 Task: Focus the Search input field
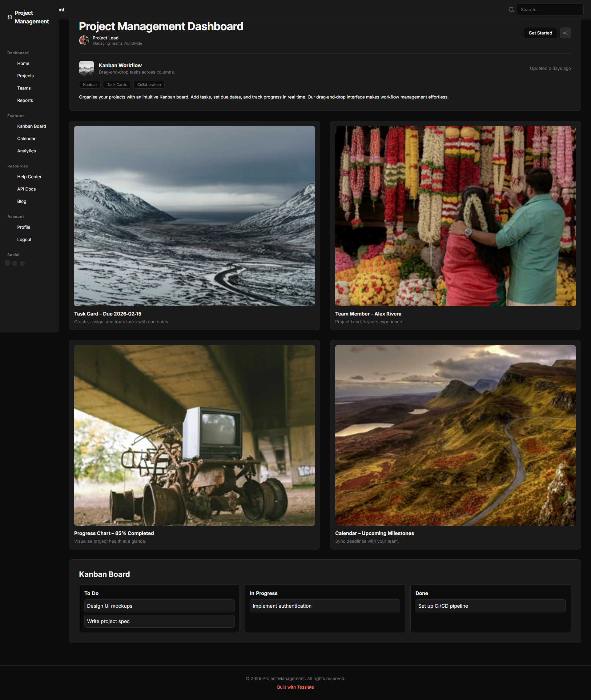tap(549, 10)
